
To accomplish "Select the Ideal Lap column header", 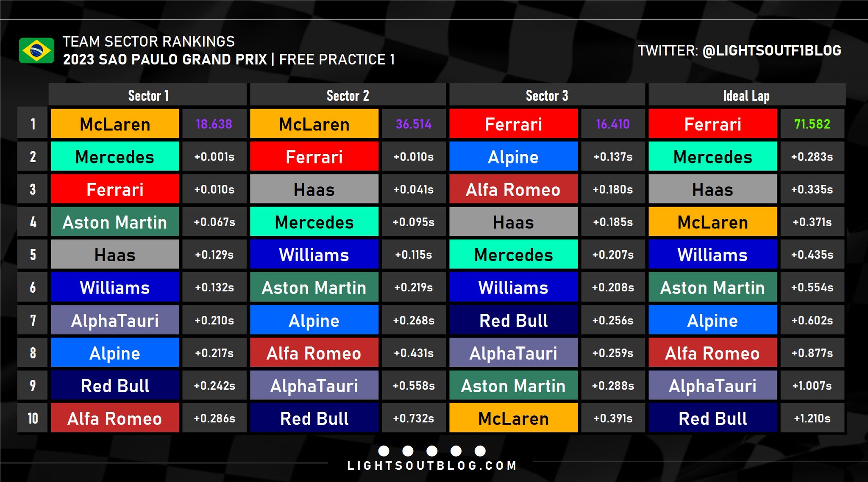I will click(x=746, y=95).
